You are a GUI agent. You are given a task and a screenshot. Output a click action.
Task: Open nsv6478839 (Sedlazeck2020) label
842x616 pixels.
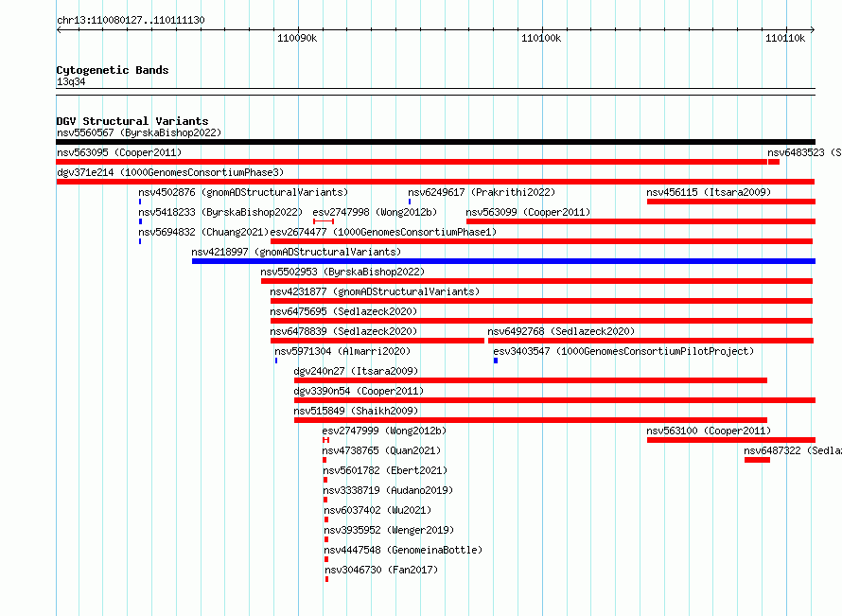(x=343, y=331)
